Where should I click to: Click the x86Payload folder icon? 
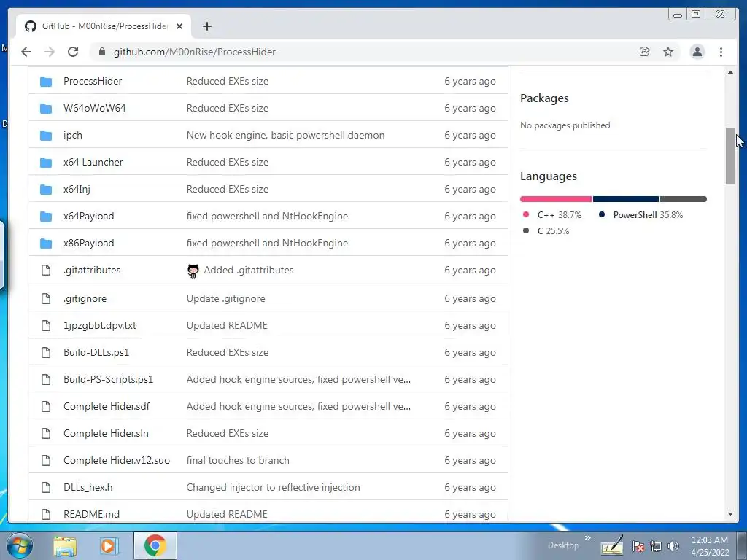click(46, 244)
